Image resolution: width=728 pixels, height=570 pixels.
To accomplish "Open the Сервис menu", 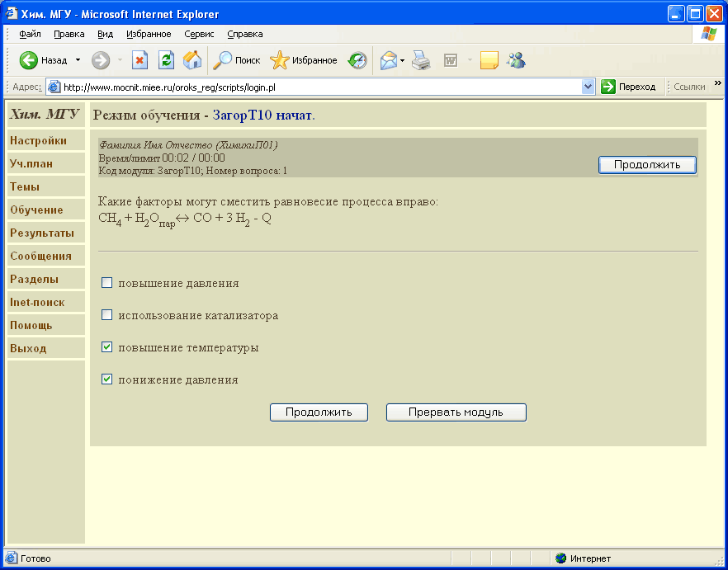I will coord(199,34).
